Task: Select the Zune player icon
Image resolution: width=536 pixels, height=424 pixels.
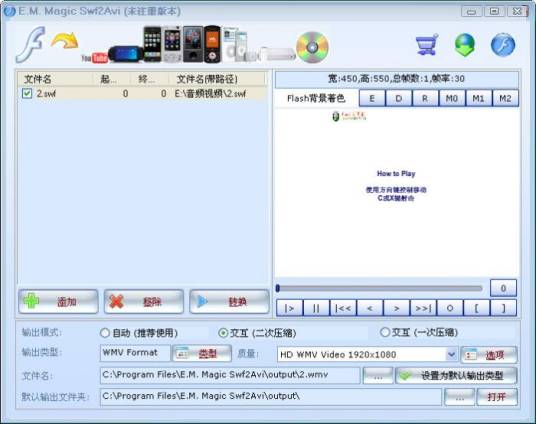Action: click(x=193, y=44)
